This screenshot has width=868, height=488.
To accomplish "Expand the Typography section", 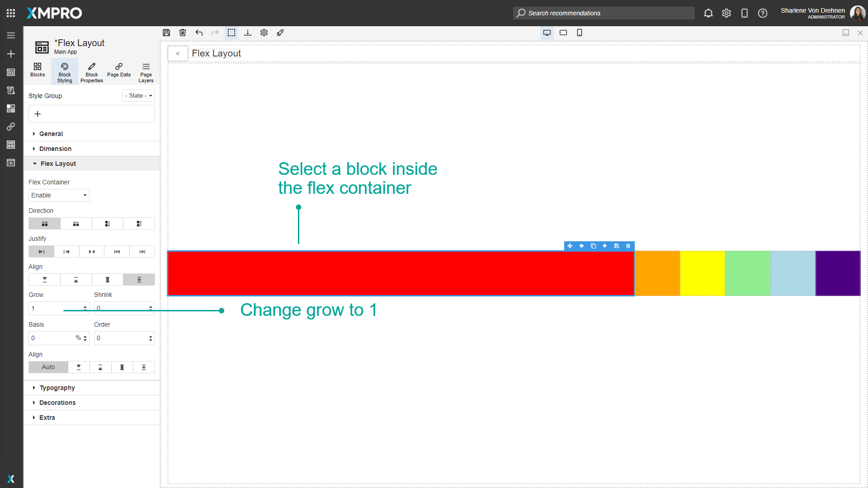I will tap(57, 387).
